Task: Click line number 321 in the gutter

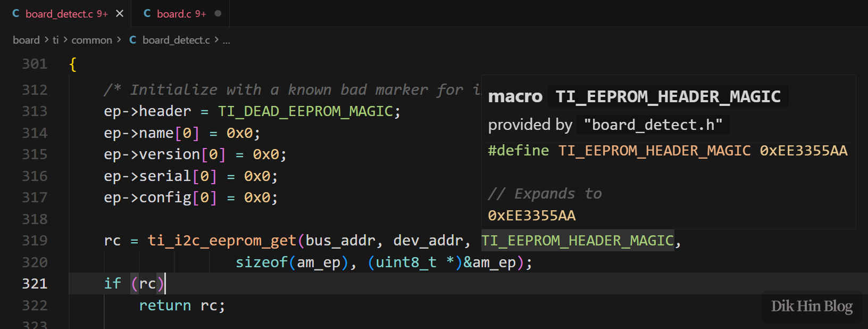Action: point(35,283)
